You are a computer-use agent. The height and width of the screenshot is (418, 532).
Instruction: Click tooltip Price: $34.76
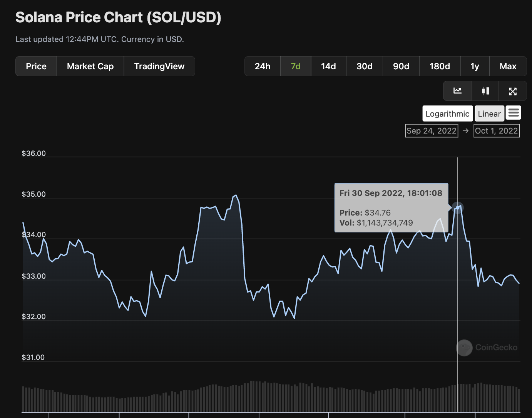tap(365, 212)
